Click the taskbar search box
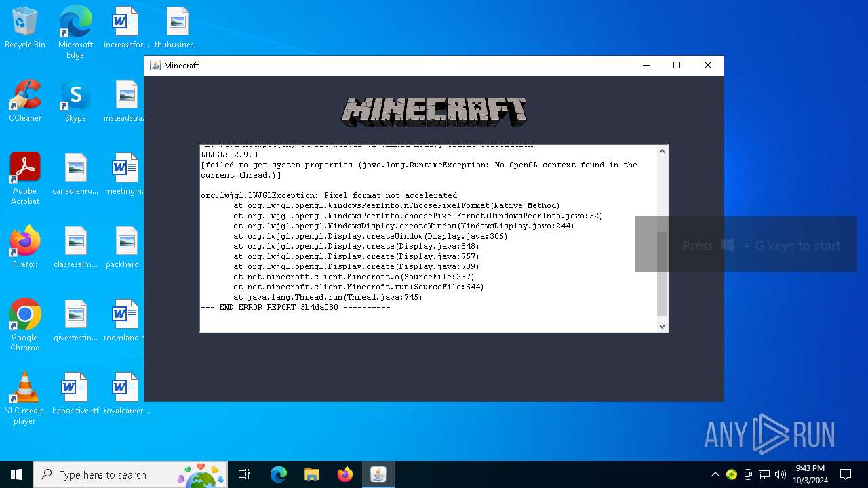The width and height of the screenshot is (868, 488). [130, 474]
